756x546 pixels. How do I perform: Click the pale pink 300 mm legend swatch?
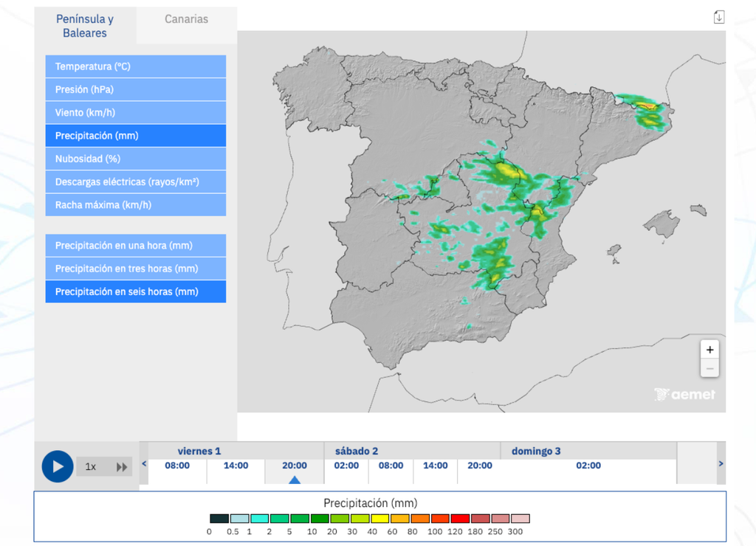click(520, 519)
